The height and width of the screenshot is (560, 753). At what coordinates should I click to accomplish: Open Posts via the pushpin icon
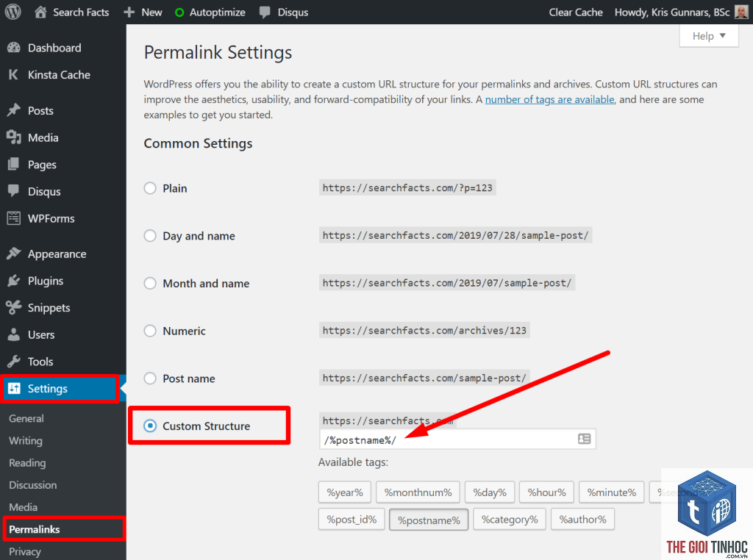14,110
